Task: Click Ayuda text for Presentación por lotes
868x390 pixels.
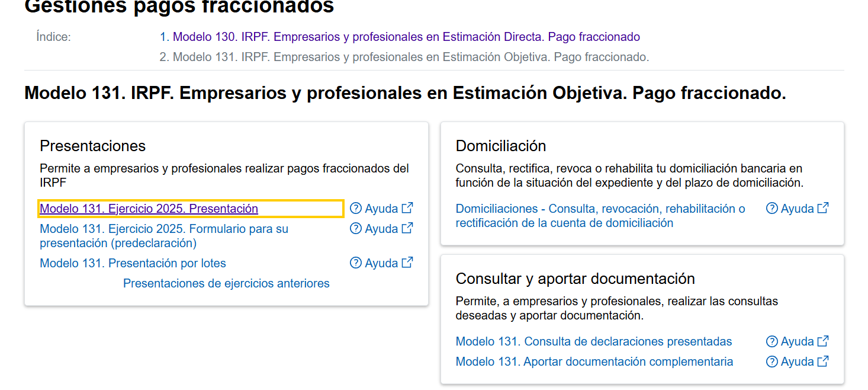Action: pyautogui.click(x=381, y=263)
